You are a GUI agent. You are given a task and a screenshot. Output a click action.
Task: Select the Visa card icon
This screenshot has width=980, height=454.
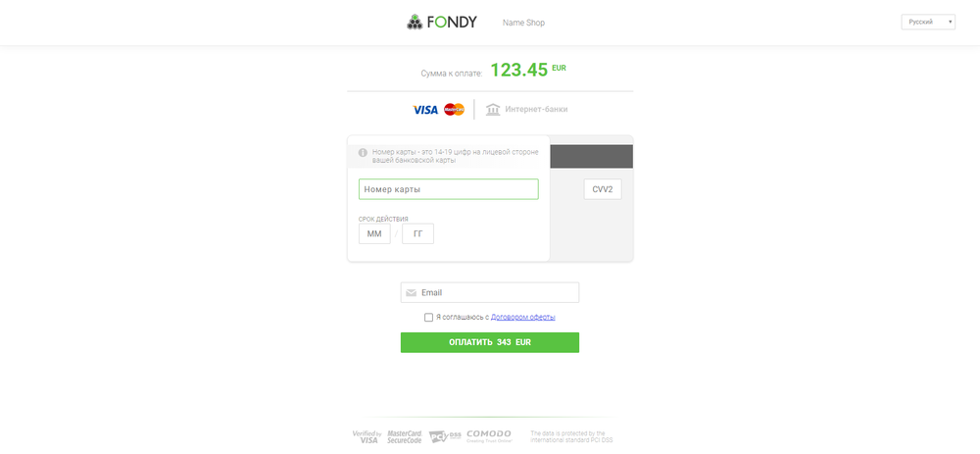pyautogui.click(x=425, y=110)
